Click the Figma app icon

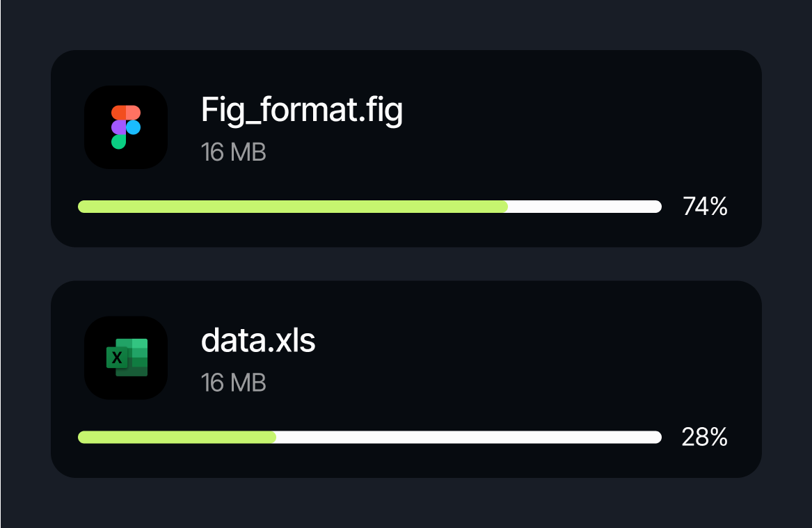(126, 127)
